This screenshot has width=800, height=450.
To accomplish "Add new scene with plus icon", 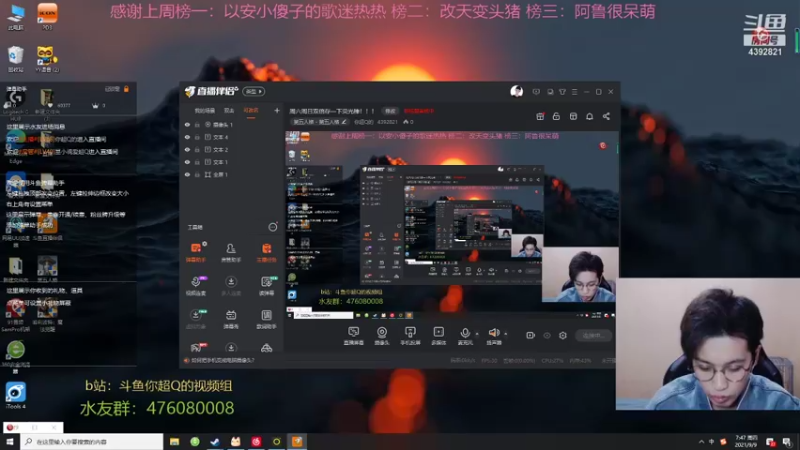I will click(277, 110).
